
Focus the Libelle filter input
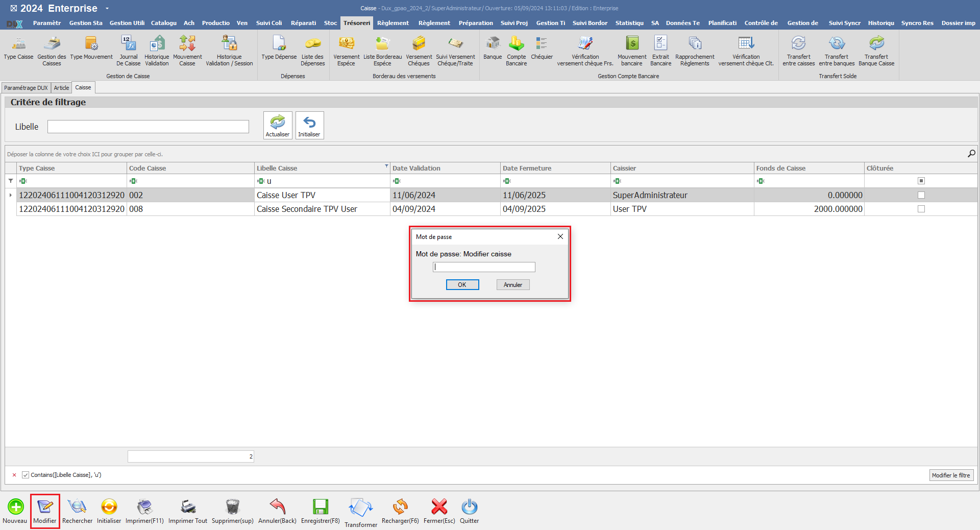(x=148, y=127)
